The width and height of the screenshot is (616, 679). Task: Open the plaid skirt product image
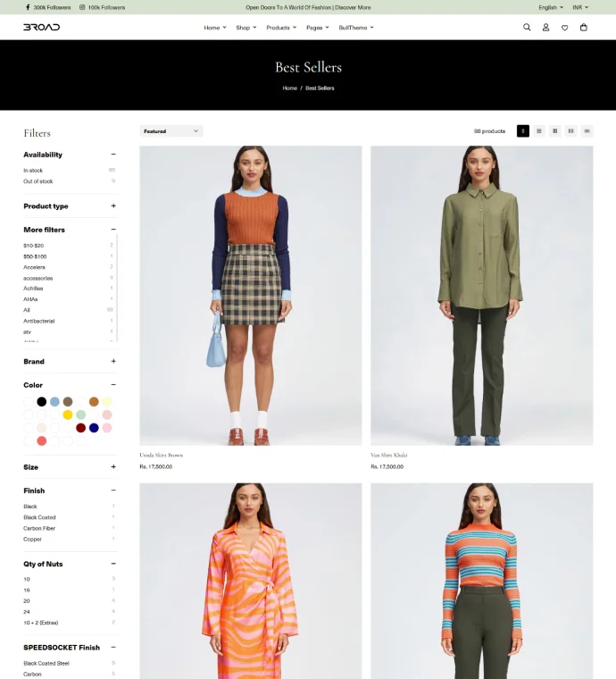click(x=251, y=296)
